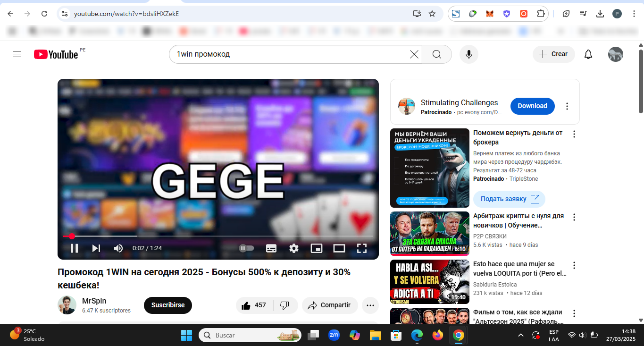Open weather widget showing 25°C
Viewport: 644px width, 346px height.
(27, 335)
